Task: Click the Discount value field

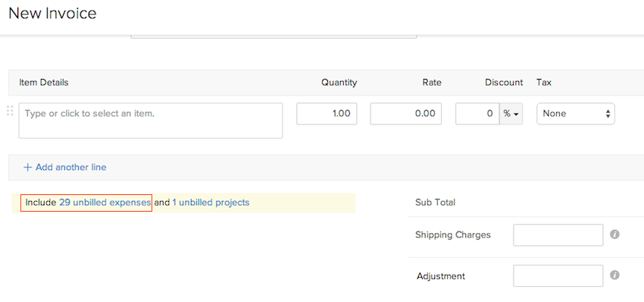Action: tap(477, 114)
